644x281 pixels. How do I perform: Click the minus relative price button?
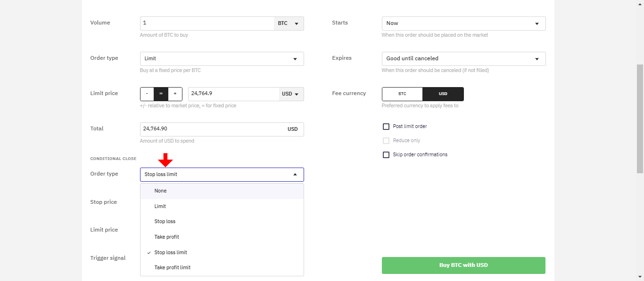147,94
